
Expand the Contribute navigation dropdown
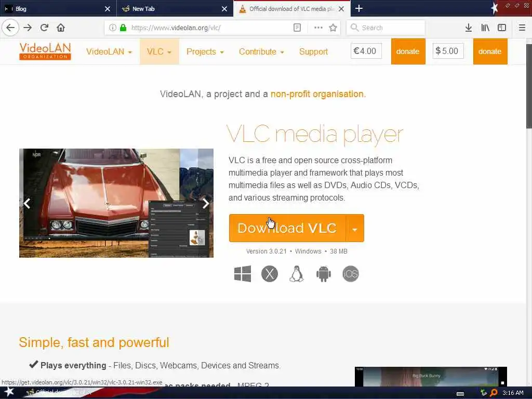pos(261,51)
